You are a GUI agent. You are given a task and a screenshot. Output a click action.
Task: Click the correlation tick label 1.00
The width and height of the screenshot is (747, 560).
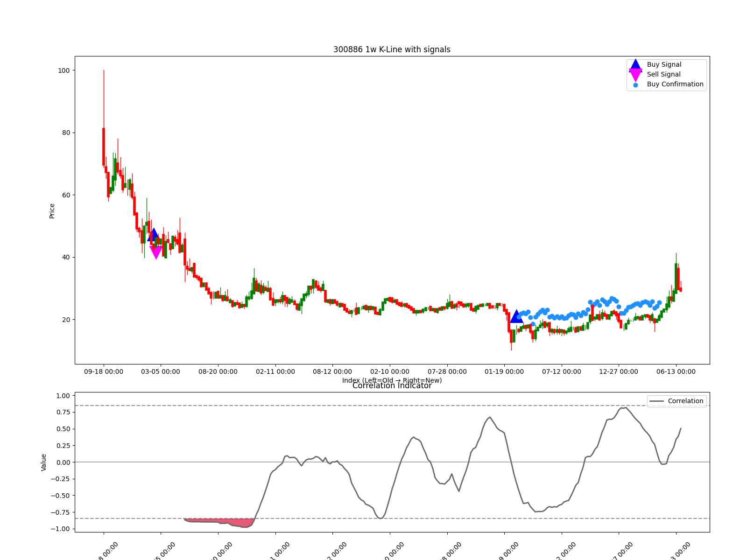(63, 396)
